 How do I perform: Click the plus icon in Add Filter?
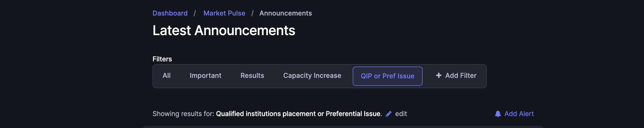439,75
